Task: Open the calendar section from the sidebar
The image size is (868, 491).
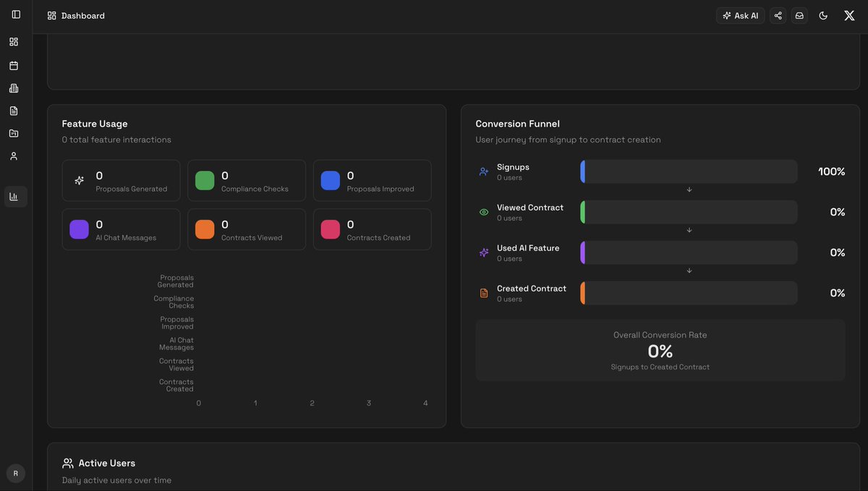Action: pos(13,65)
